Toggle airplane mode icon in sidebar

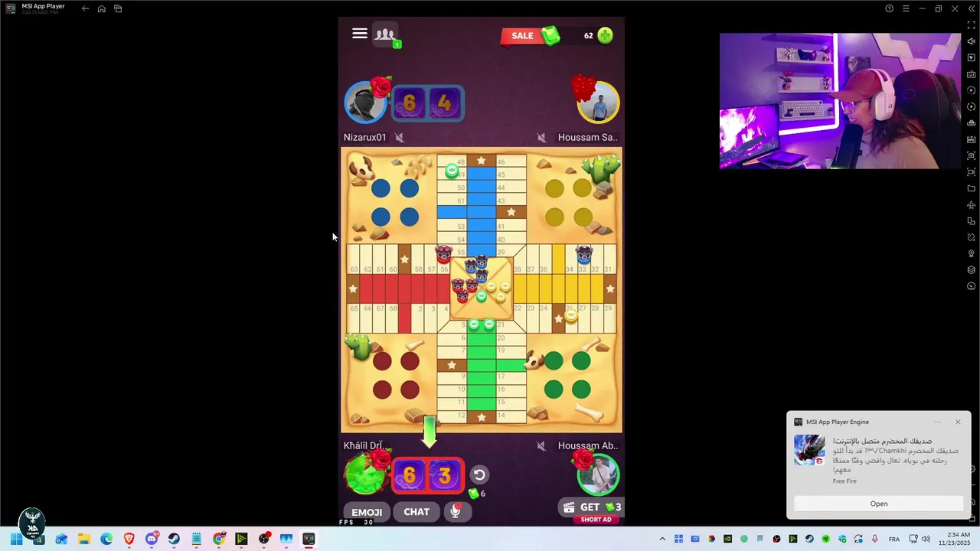971,204
